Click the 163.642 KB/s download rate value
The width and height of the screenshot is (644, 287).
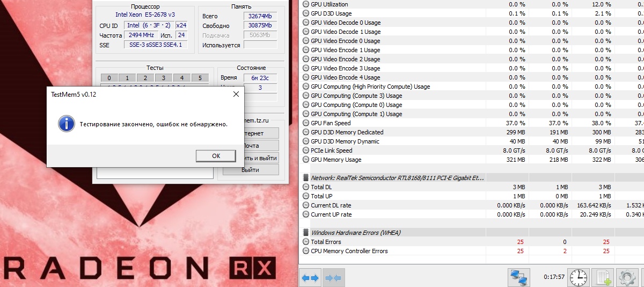(593, 205)
